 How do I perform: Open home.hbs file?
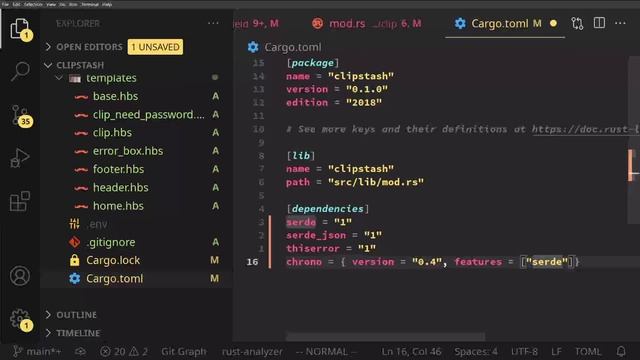click(118, 206)
